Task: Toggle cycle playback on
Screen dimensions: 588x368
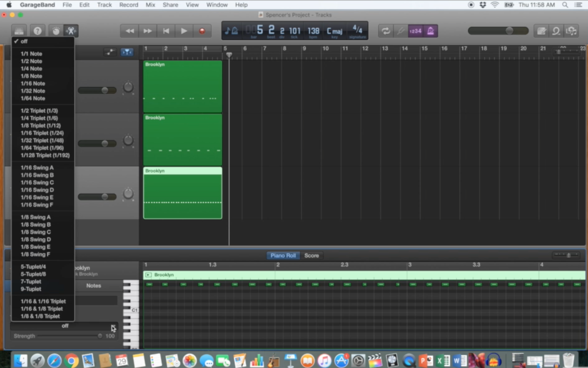Action: click(386, 31)
